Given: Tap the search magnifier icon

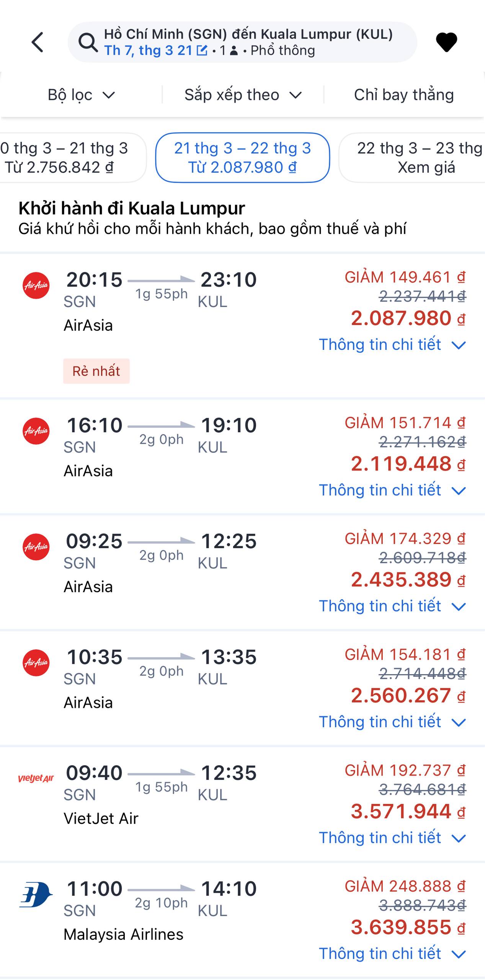Looking at the screenshot, I should (88, 42).
